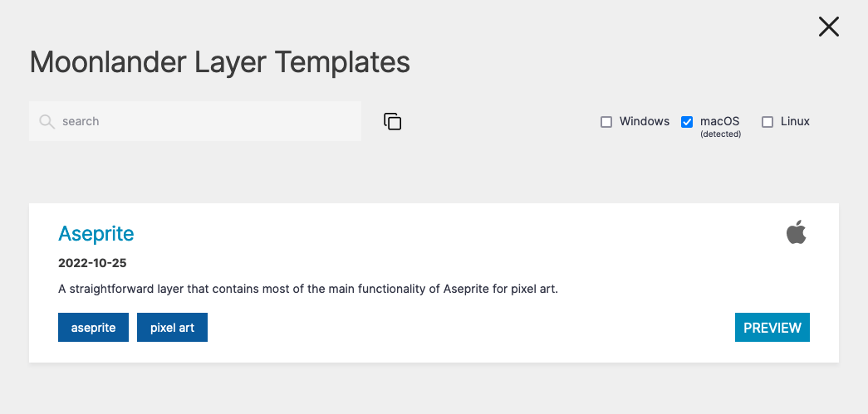
Task: Enable the Windows filter checkbox
Action: coord(606,122)
